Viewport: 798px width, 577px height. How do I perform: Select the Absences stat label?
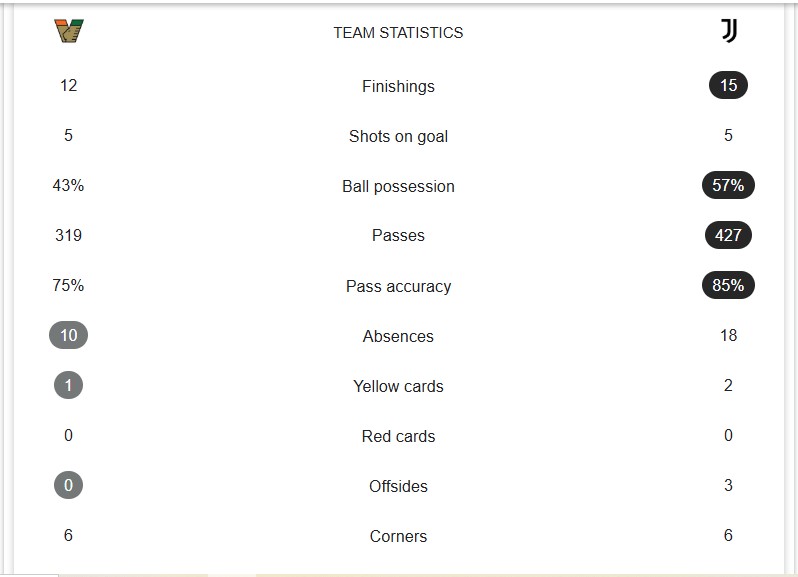click(398, 336)
